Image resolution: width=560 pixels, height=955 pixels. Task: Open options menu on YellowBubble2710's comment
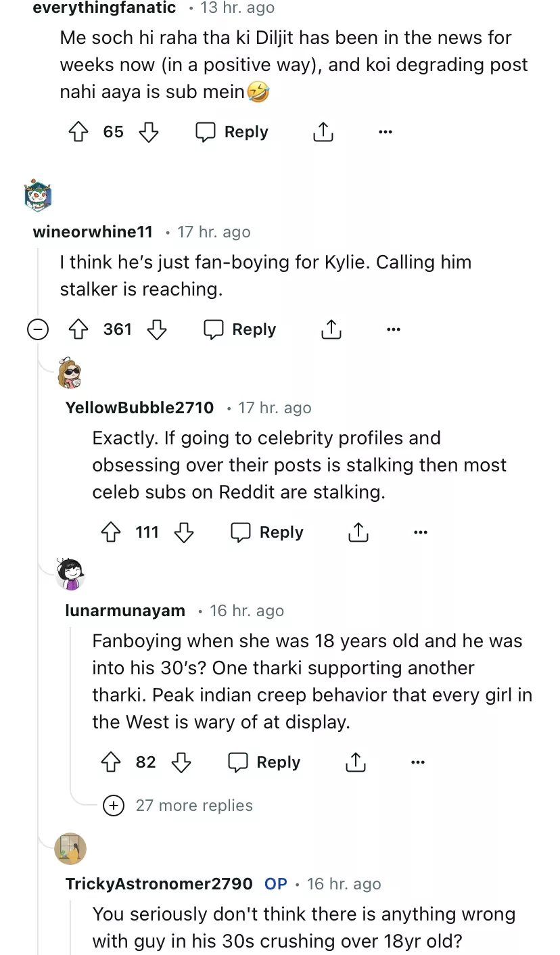pos(420,532)
